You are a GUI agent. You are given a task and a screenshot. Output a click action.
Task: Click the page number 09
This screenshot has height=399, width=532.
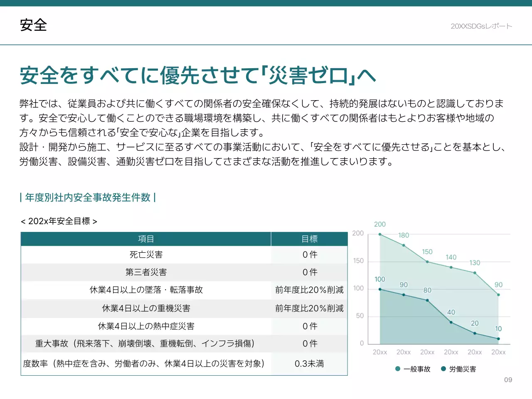[x=508, y=379]
